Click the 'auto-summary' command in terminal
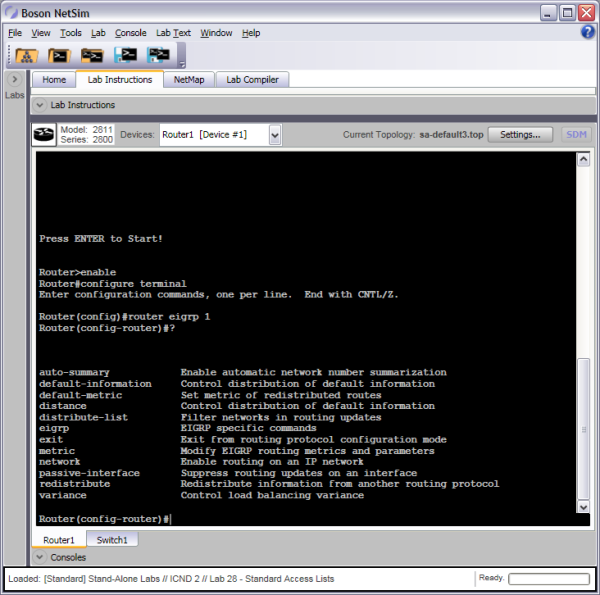This screenshot has height=595, width=600. tap(74, 372)
